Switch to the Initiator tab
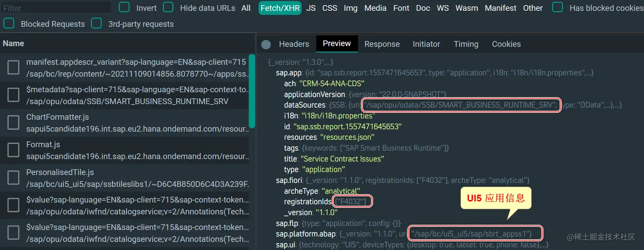Screen dimensions: 644x250 426,44
